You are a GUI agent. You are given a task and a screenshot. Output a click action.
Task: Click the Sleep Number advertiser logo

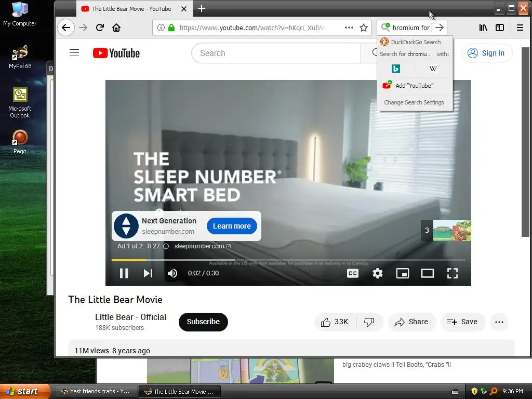[x=126, y=226]
